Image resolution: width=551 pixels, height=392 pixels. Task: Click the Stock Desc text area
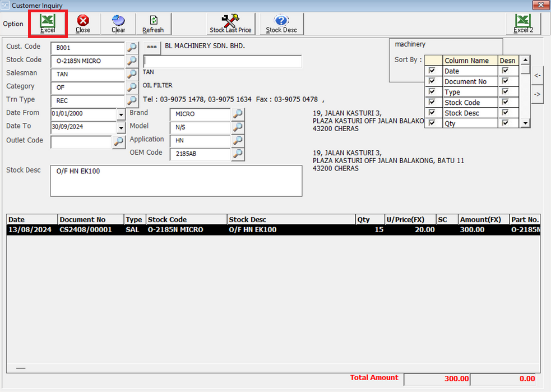176,181
